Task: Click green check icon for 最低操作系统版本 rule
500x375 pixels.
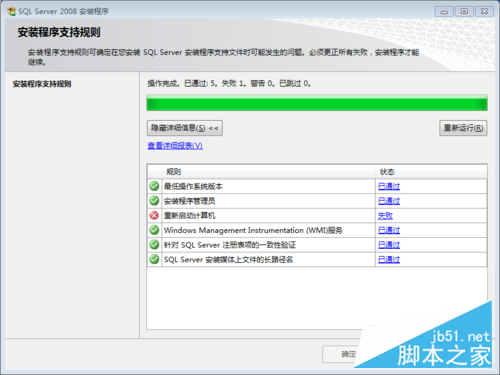Action: pos(154,186)
